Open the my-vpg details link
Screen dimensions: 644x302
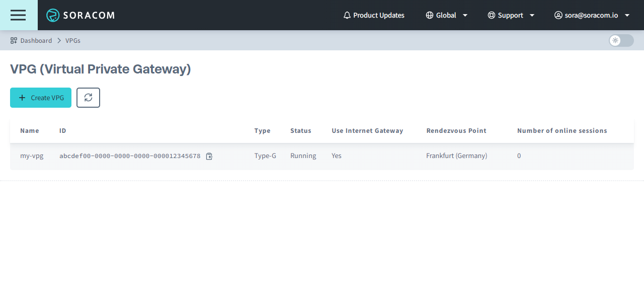click(x=32, y=156)
